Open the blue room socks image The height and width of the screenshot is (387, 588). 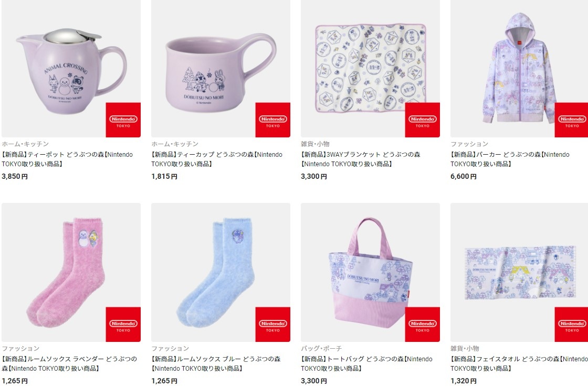click(220, 272)
